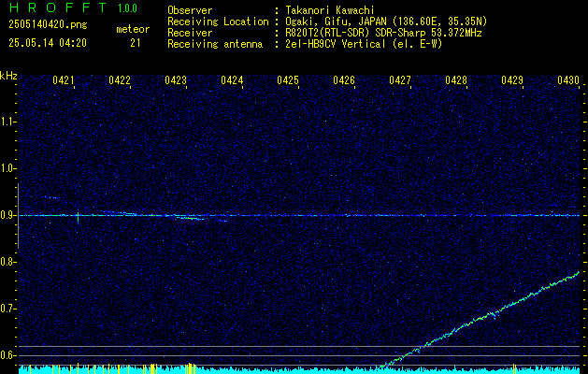Click the 1.1 frequency axis label
The height and width of the screenshot is (374, 588).
pyautogui.click(x=7, y=122)
